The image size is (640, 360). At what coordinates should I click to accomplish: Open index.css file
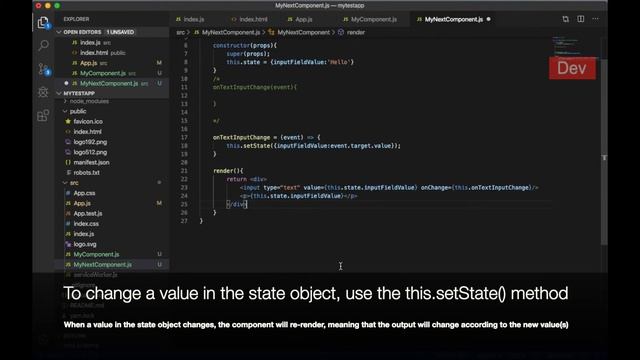click(x=86, y=224)
